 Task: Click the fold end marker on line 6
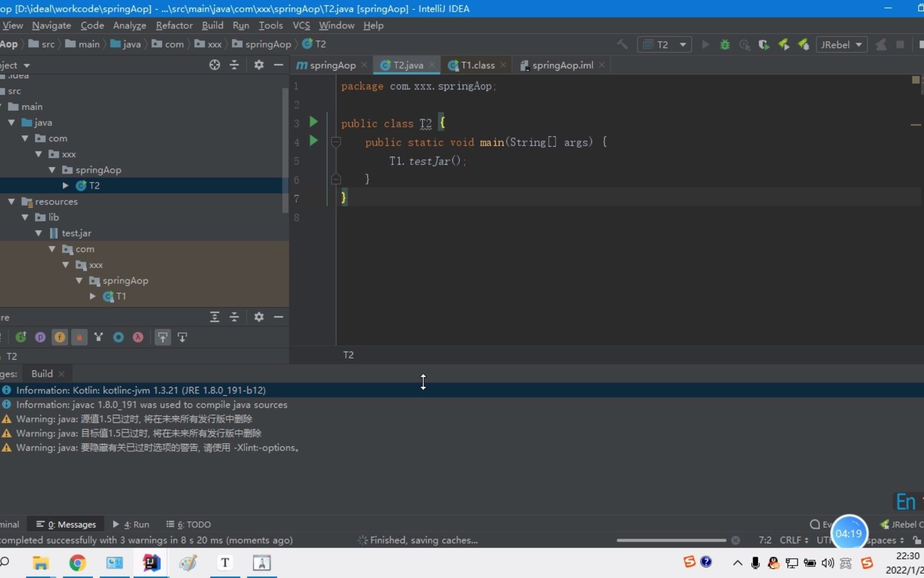[x=336, y=179]
